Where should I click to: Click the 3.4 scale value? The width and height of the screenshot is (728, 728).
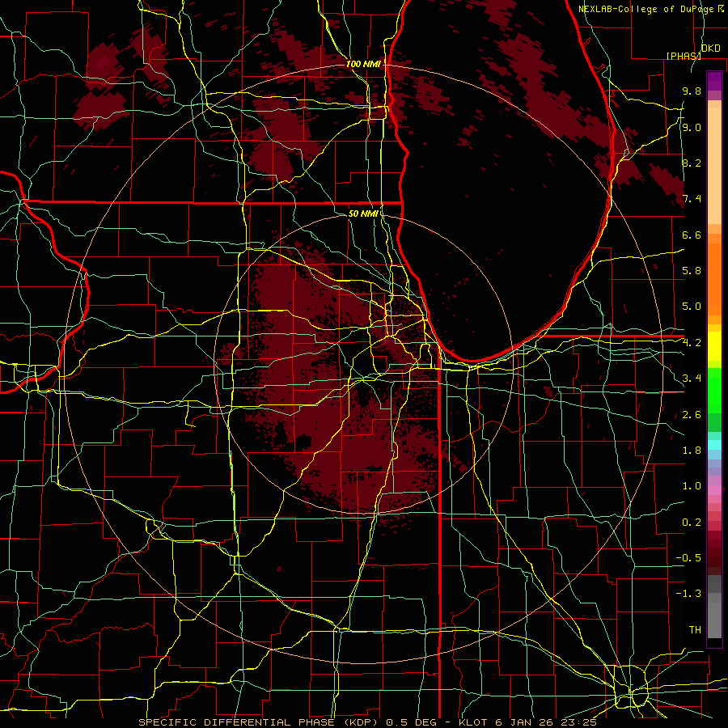[x=692, y=379]
